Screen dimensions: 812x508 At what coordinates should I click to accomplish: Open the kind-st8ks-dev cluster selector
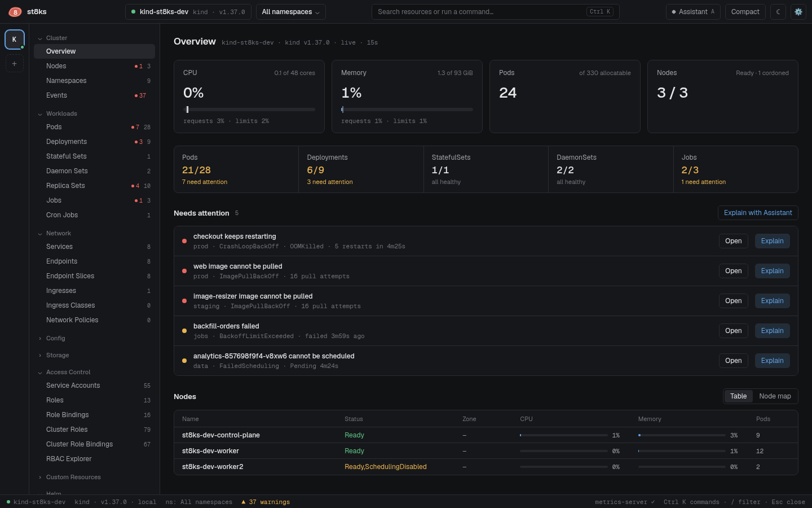click(188, 12)
